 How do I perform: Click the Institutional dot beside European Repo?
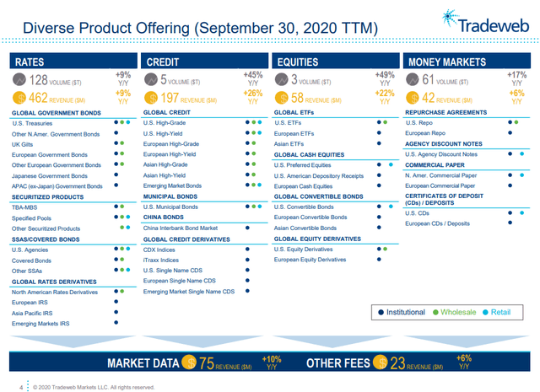pyautogui.click(x=510, y=133)
